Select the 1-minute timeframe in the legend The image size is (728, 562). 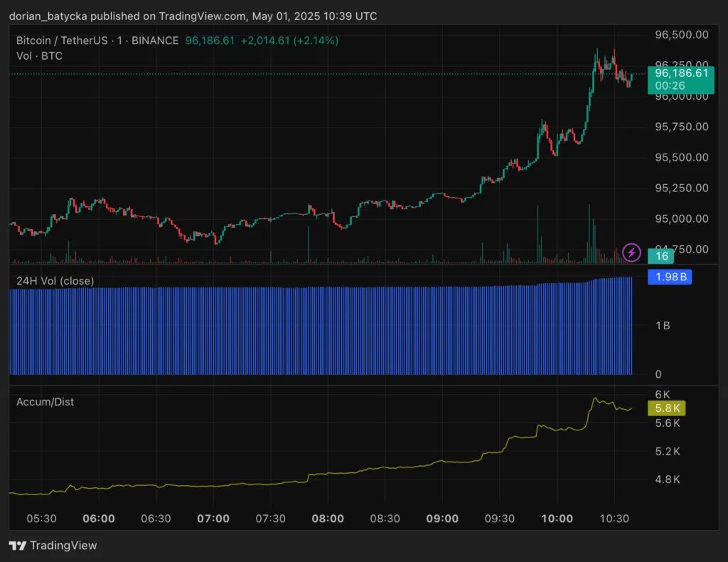click(x=119, y=41)
